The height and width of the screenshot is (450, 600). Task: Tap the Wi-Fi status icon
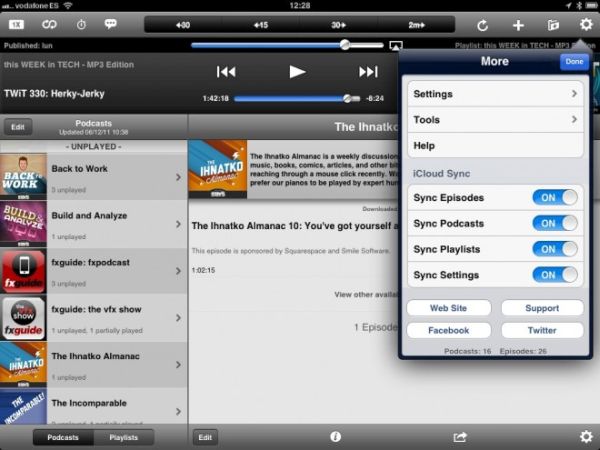click(68, 5)
